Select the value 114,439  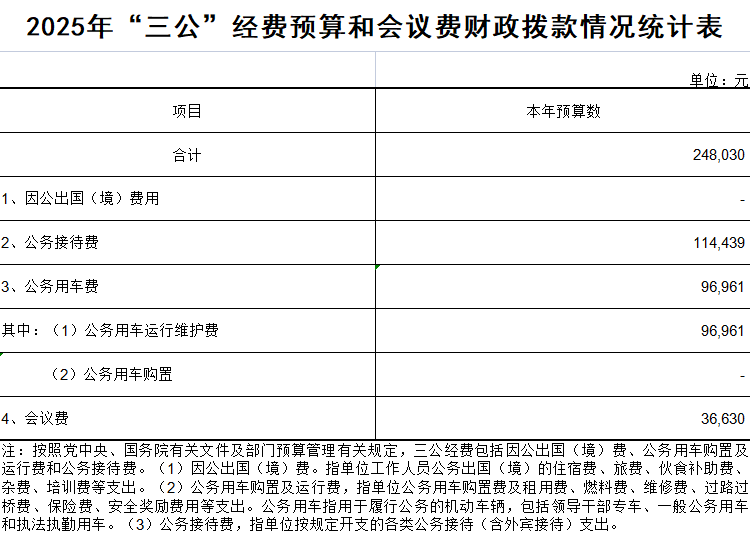point(717,242)
